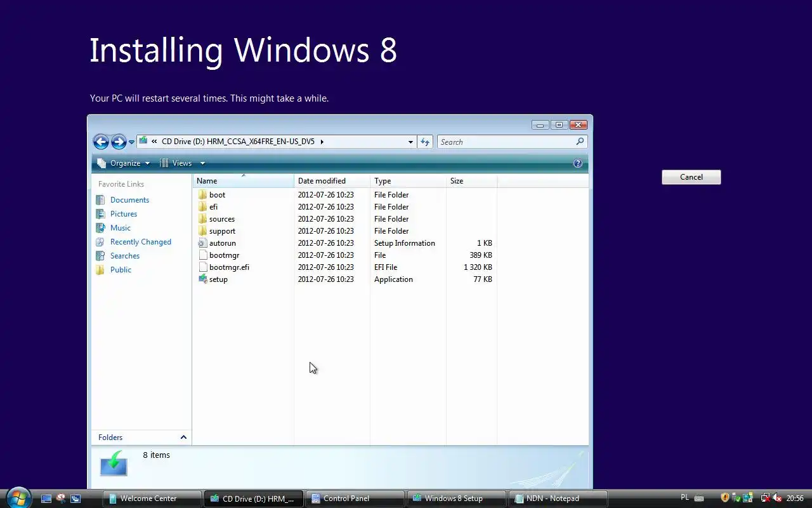
Task: Click the security shield tray icon
Action: click(725, 498)
